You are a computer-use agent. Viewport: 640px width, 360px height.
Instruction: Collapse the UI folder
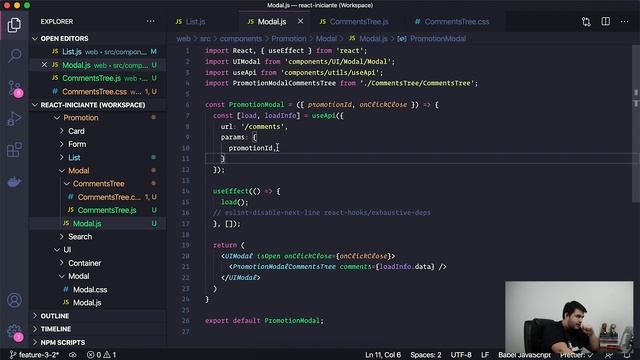(x=67, y=250)
